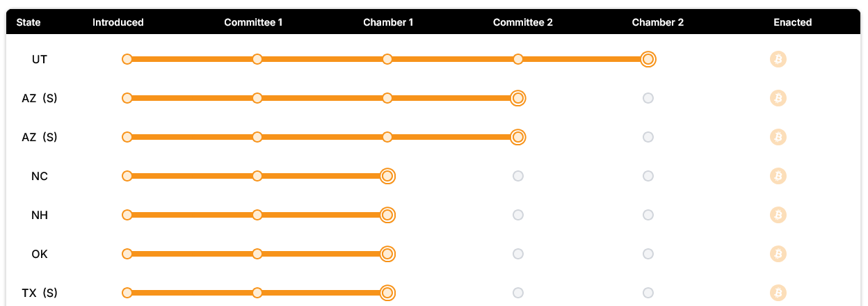868x306 pixels.
Task: Click the Bitcoin Enacted icon in UT row
Action: click(778, 60)
